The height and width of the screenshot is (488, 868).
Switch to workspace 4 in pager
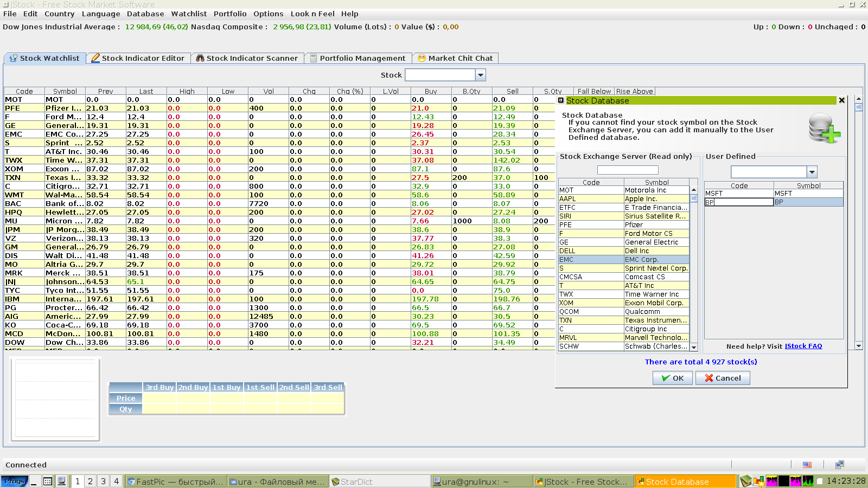pos(116,481)
